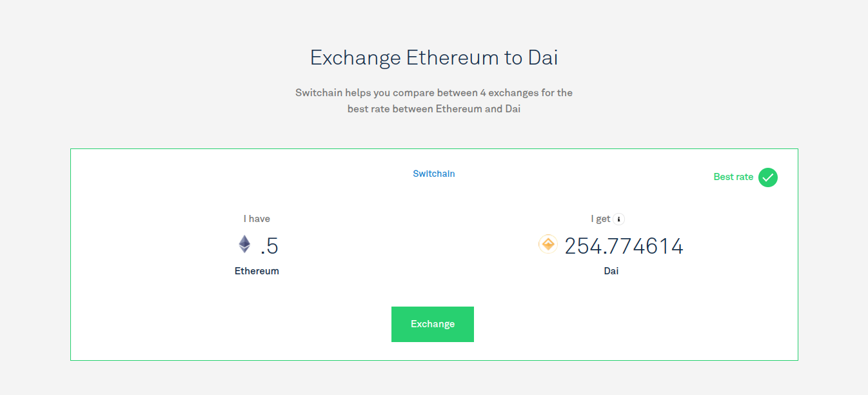Click the word "Exchange" in the page heading
The height and width of the screenshot is (395, 868).
tap(355, 58)
